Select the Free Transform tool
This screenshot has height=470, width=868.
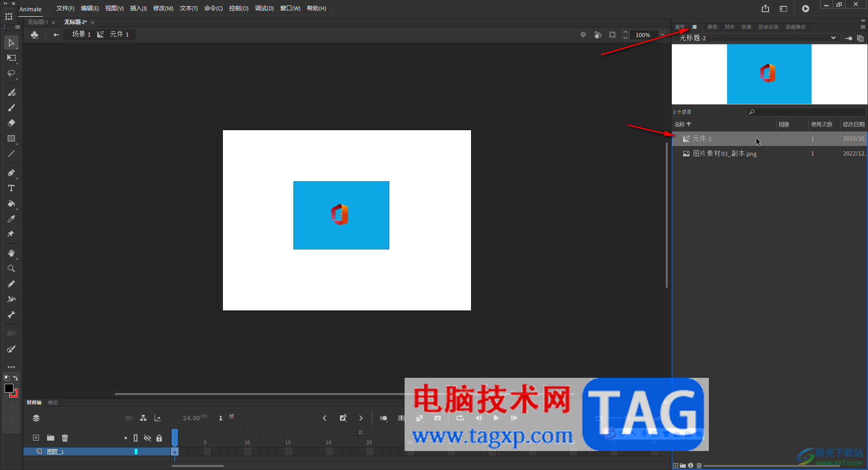[x=11, y=58]
